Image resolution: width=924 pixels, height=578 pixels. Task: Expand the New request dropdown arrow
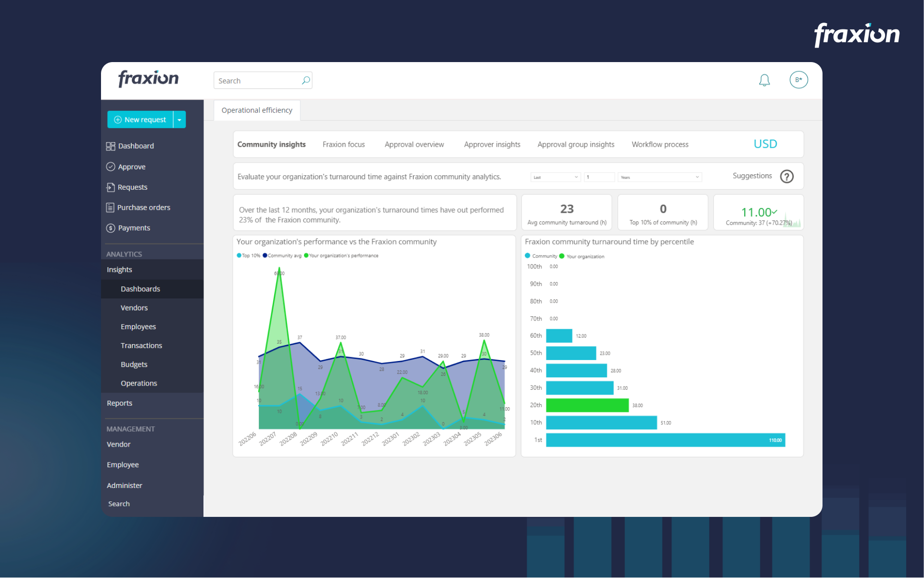click(179, 120)
